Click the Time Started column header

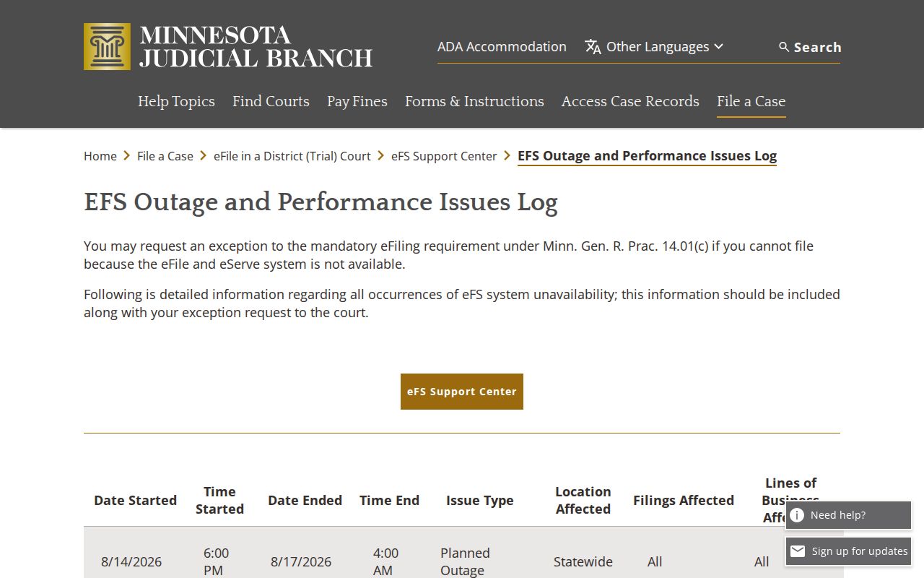(219, 500)
